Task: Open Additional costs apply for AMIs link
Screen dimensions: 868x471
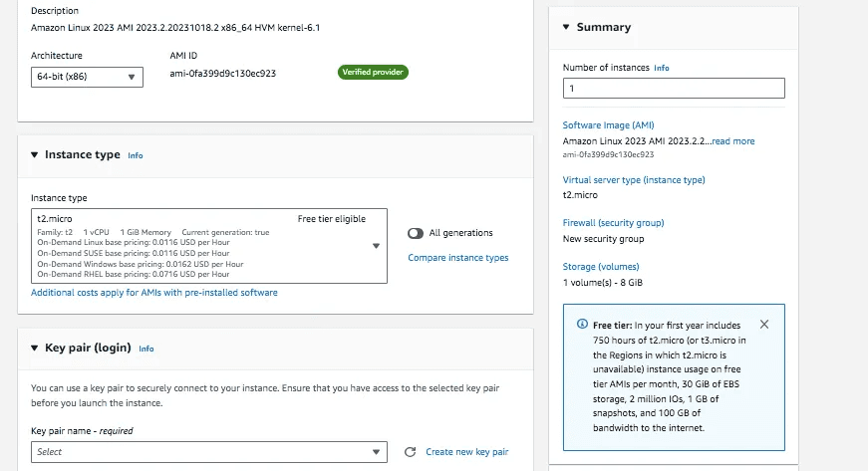Action: (153, 293)
